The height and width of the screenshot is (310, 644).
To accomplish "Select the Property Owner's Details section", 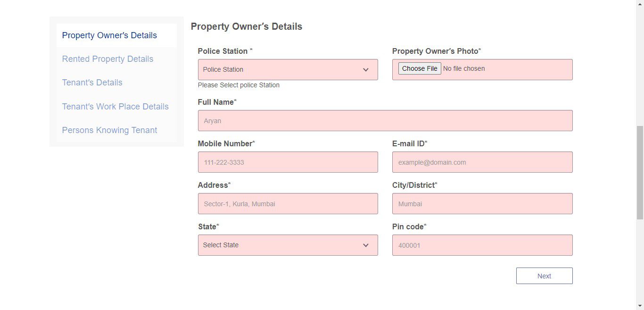I will click(x=109, y=35).
